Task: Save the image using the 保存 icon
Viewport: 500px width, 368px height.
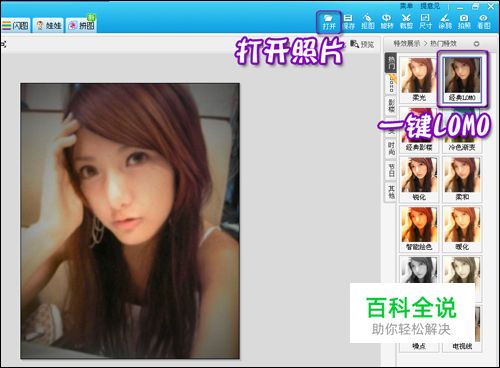Action: (x=348, y=22)
